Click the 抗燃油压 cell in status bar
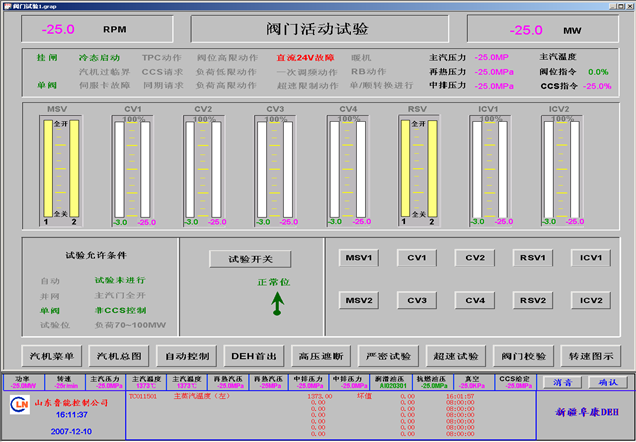This screenshot has width=636, height=442. pyautogui.click(x=432, y=382)
